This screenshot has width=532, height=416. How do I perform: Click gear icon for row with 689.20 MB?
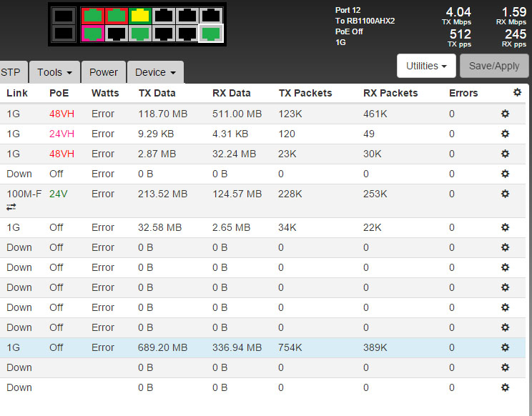click(x=505, y=347)
